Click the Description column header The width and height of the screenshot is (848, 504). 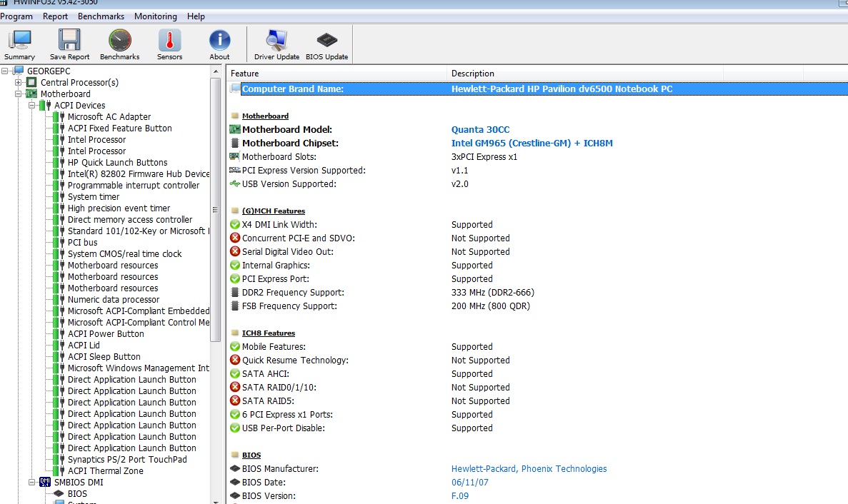coord(584,74)
